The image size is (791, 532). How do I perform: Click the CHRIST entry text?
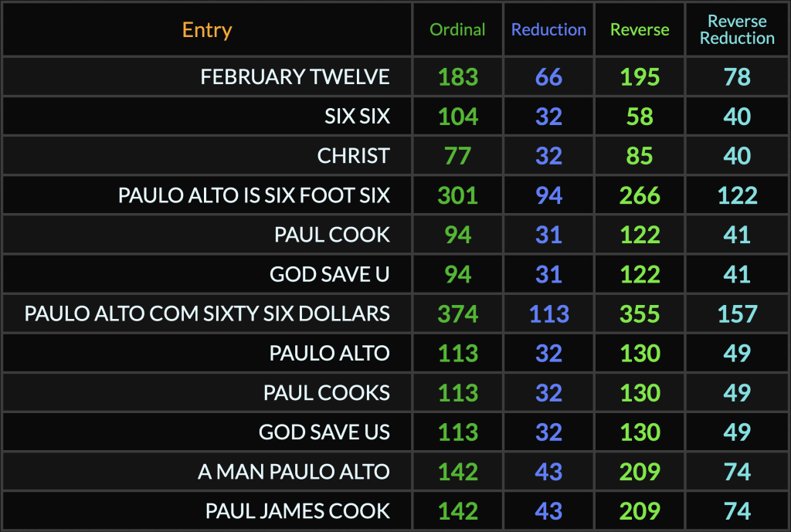coord(353,155)
